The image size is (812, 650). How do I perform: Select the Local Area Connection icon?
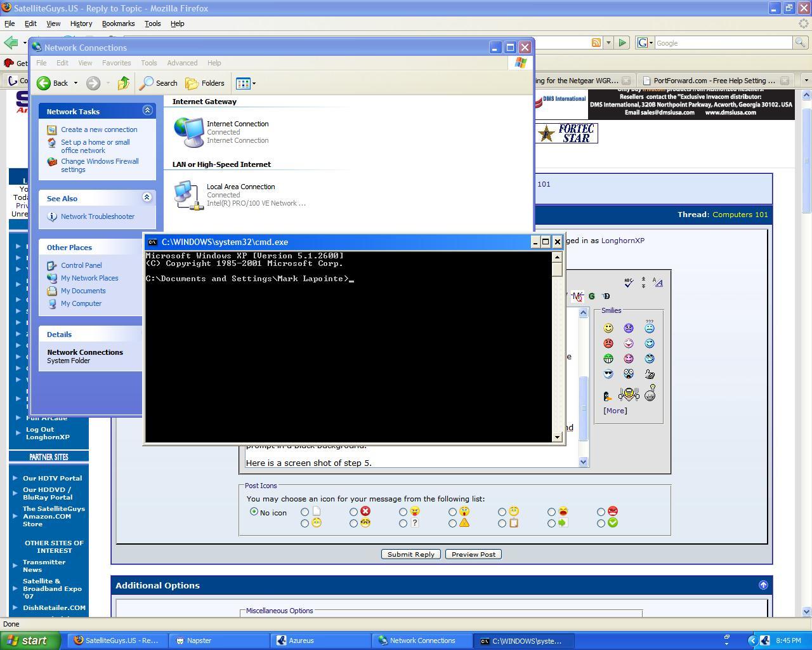[x=189, y=195]
